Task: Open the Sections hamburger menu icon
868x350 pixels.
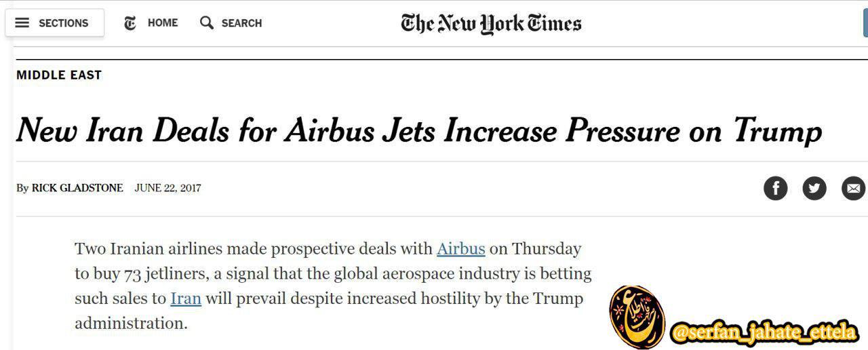Action: (x=22, y=23)
